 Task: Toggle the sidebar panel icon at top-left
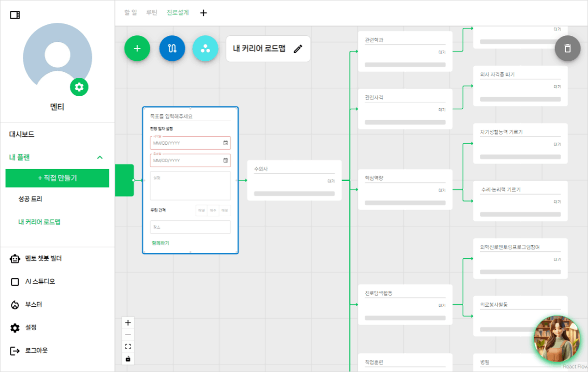pyautogui.click(x=15, y=15)
